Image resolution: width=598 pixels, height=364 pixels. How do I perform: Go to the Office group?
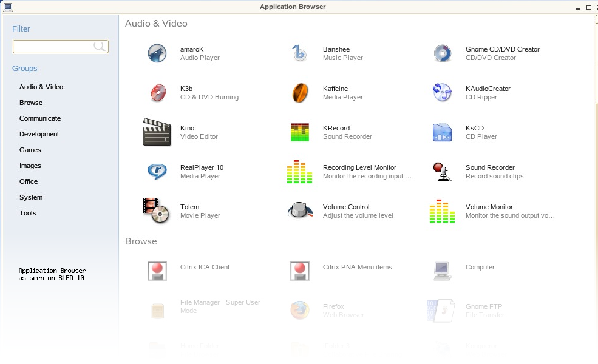click(x=29, y=181)
